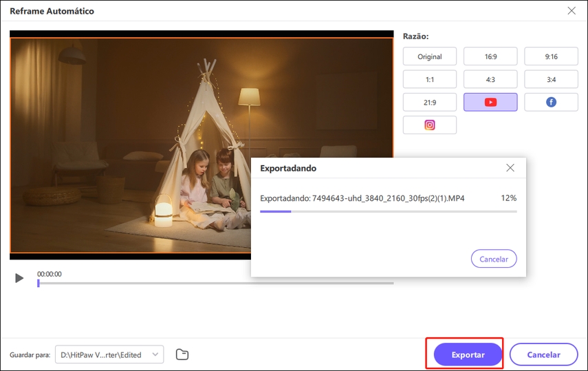This screenshot has height=371, width=588.
Task: Click the exporting file name text
Action: [362, 198]
